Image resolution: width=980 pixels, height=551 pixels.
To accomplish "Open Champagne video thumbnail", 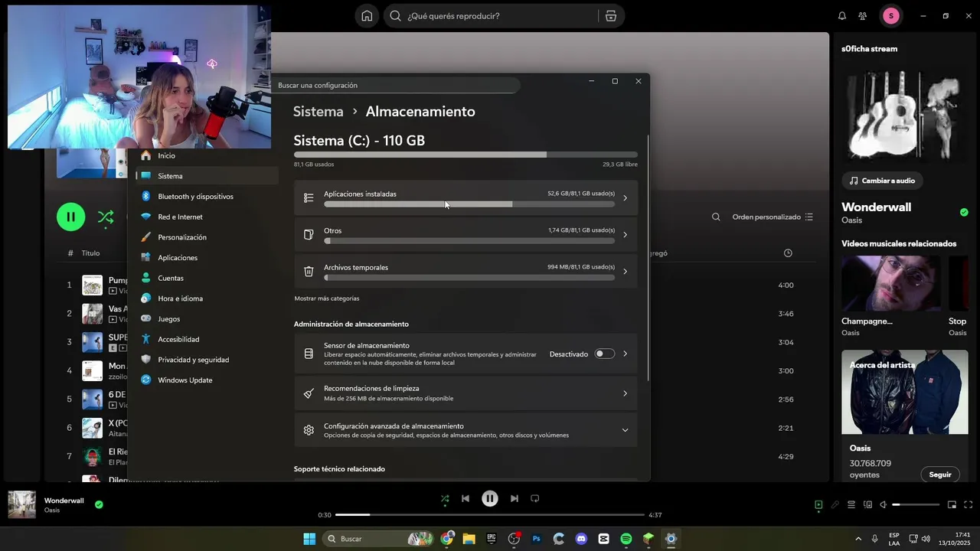I will pyautogui.click(x=891, y=283).
